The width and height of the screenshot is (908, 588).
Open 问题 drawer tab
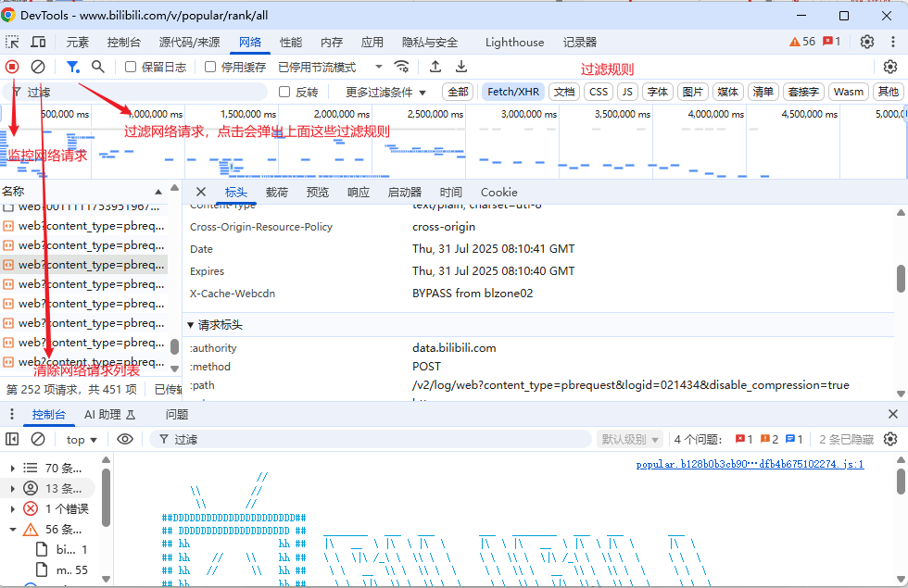[177, 415]
